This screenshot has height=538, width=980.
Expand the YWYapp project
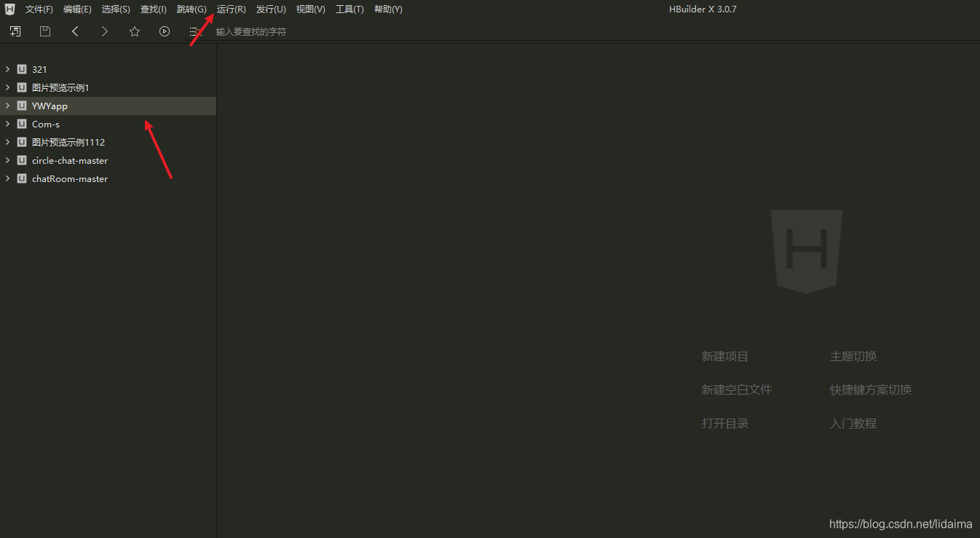[x=7, y=106]
